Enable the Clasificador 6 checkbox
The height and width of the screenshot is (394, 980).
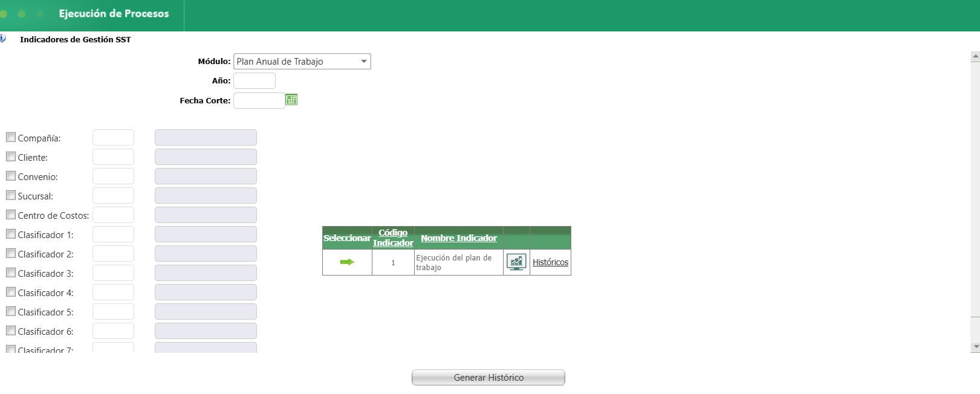pos(11,331)
